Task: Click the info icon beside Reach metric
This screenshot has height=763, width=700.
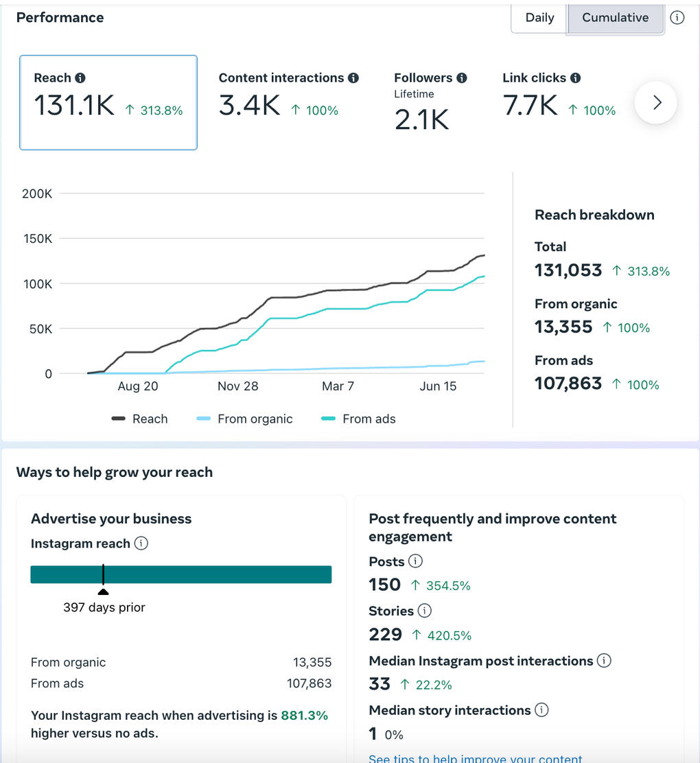Action: pyautogui.click(x=80, y=78)
